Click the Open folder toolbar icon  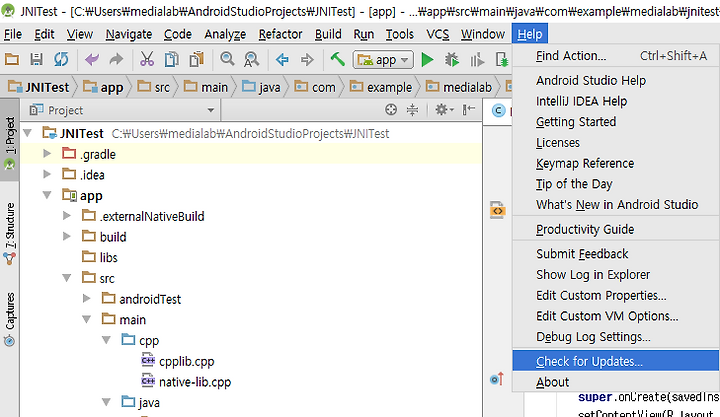(12, 59)
